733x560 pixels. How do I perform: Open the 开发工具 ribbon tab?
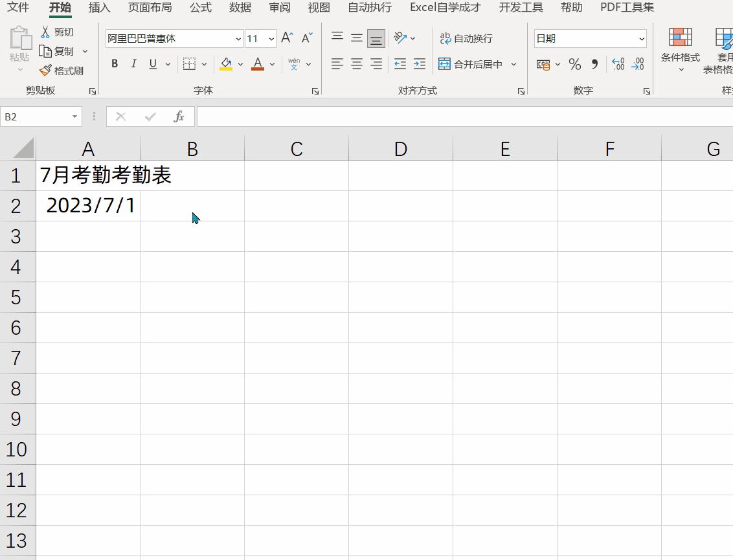[521, 8]
